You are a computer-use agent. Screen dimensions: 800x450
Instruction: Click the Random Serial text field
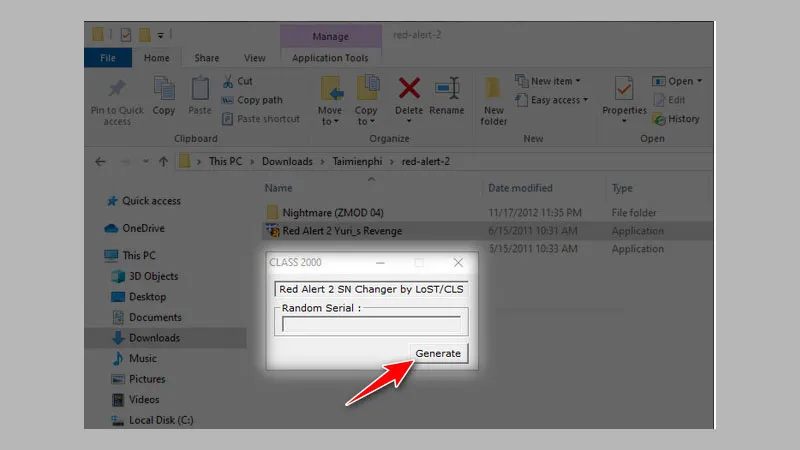click(x=371, y=324)
